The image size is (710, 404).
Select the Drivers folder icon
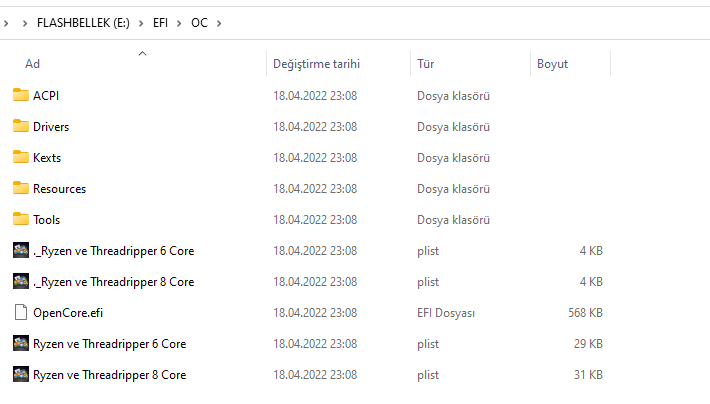click(x=21, y=126)
